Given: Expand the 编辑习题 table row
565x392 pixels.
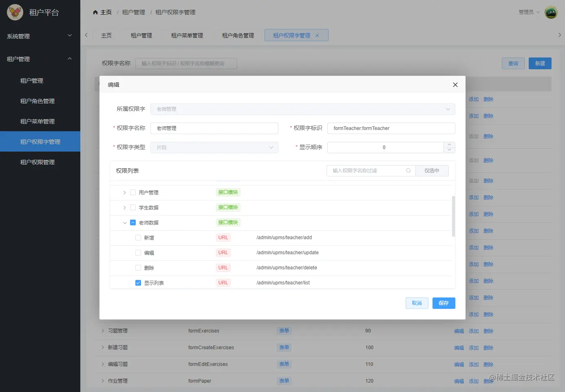Looking at the screenshot, I should coord(103,364).
